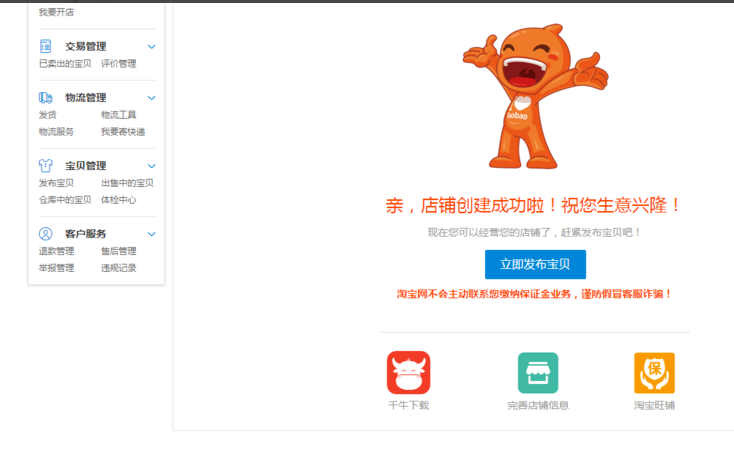
Task: Go to 发货 under 物流管理
Action: [x=47, y=115]
